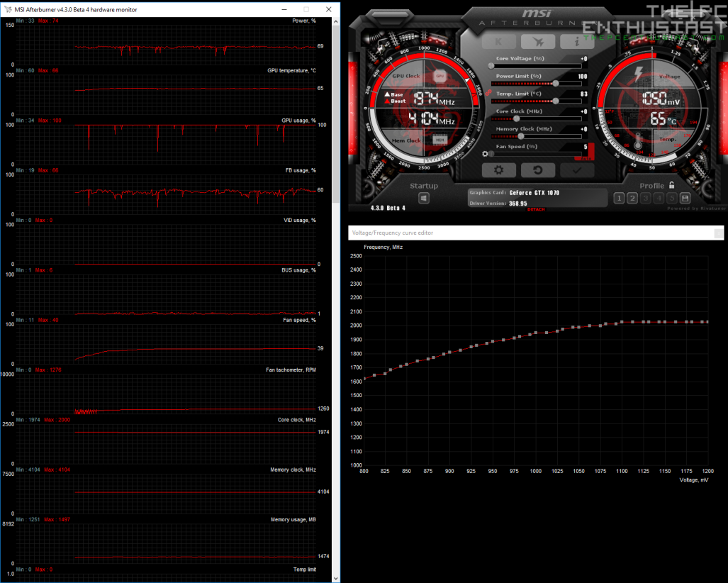Image resolution: width=728 pixels, height=583 pixels.
Task: Click the Power Limit 100 value field
Action: coord(583,77)
